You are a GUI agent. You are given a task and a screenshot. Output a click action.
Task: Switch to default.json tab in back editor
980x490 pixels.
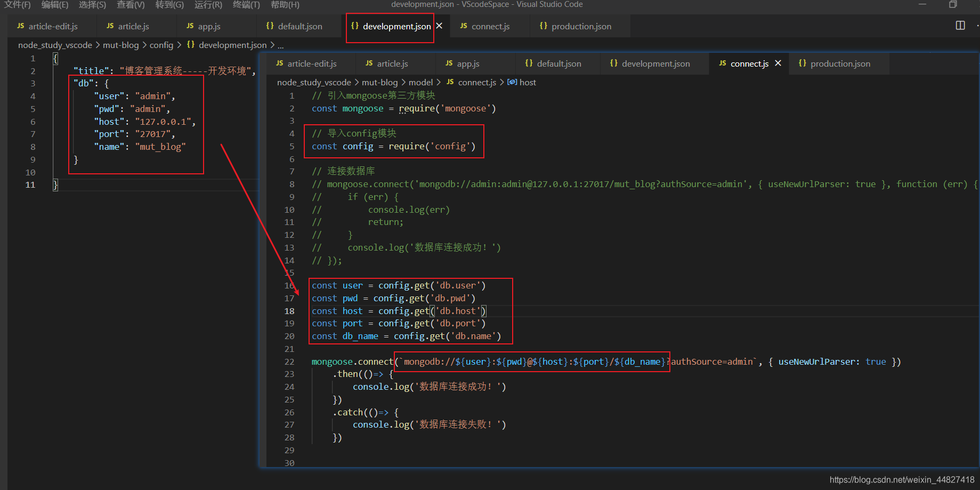(300, 26)
